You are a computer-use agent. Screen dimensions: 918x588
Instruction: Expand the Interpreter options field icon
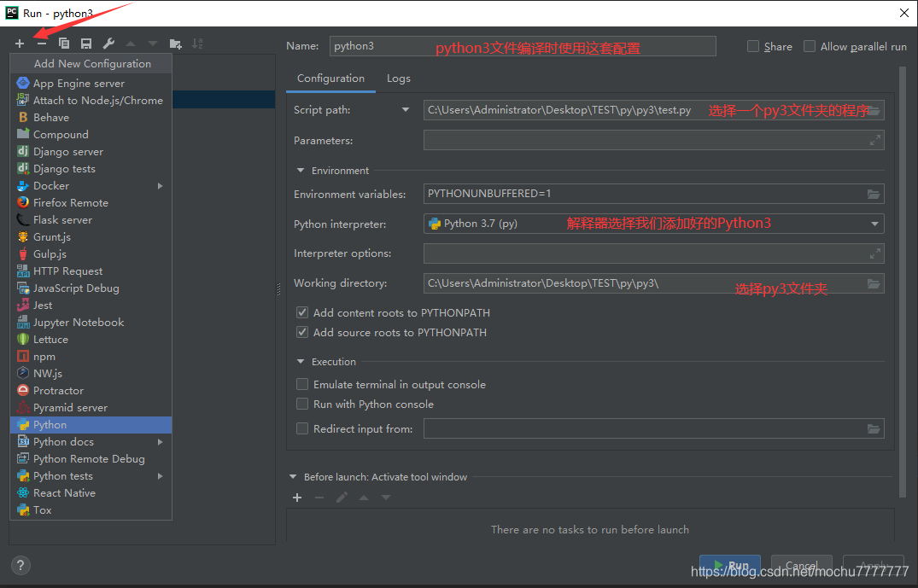(x=874, y=253)
